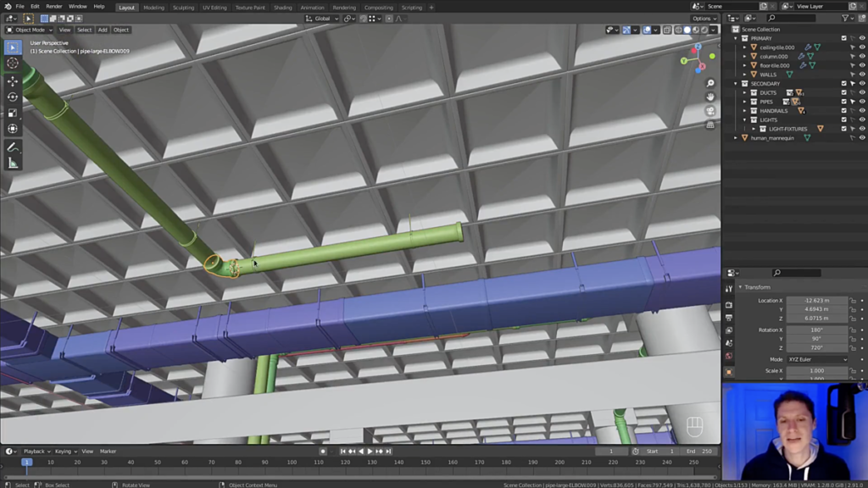Open the Object Mode dropdown
Screen dimensions: 868x488
30,30
